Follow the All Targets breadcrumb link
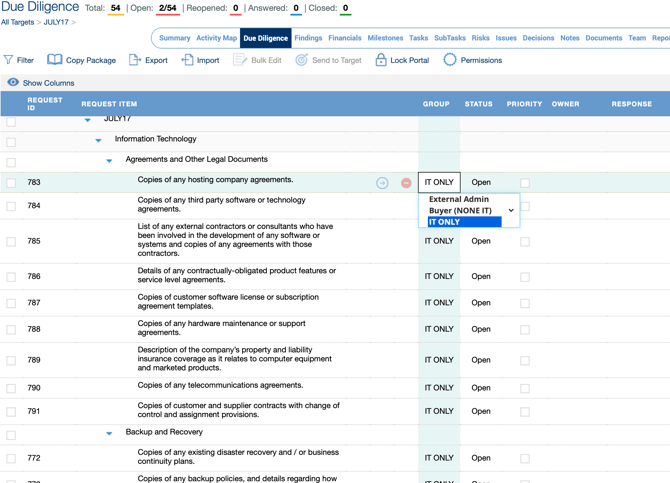 (x=18, y=22)
